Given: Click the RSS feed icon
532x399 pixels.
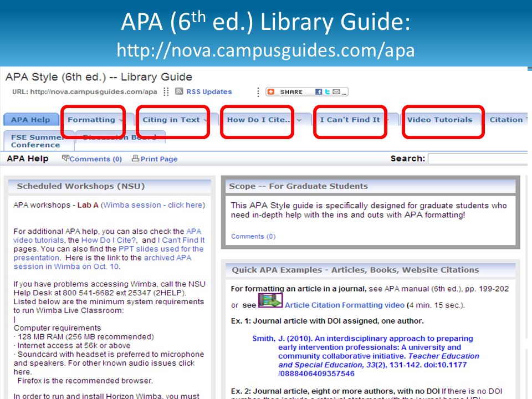Looking at the screenshot, I should click(179, 91).
